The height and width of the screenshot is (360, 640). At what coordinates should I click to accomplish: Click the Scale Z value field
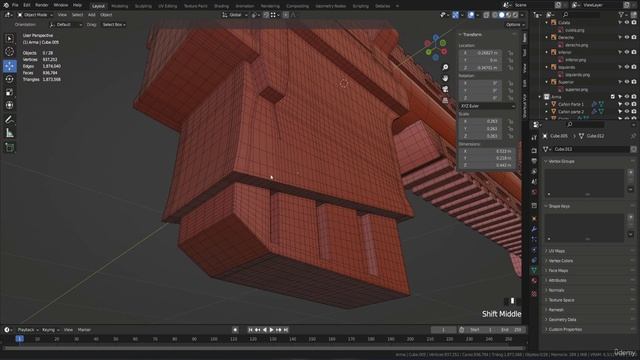click(x=480, y=136)
